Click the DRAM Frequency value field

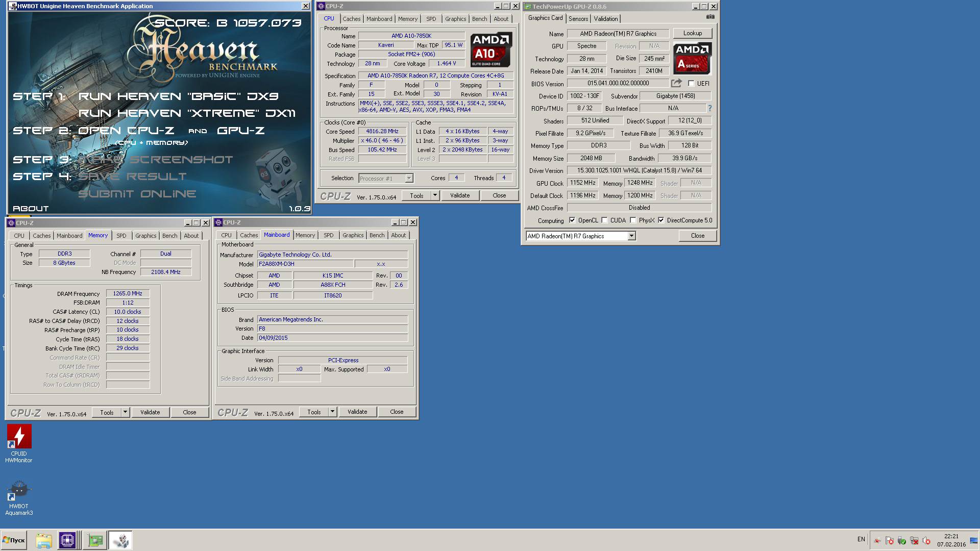(128, 293)
